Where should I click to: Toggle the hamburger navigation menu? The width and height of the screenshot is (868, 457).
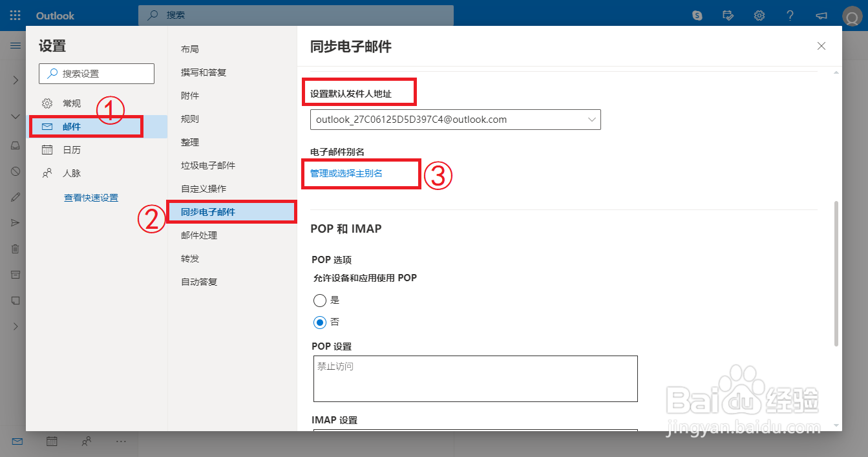[16, 45]
